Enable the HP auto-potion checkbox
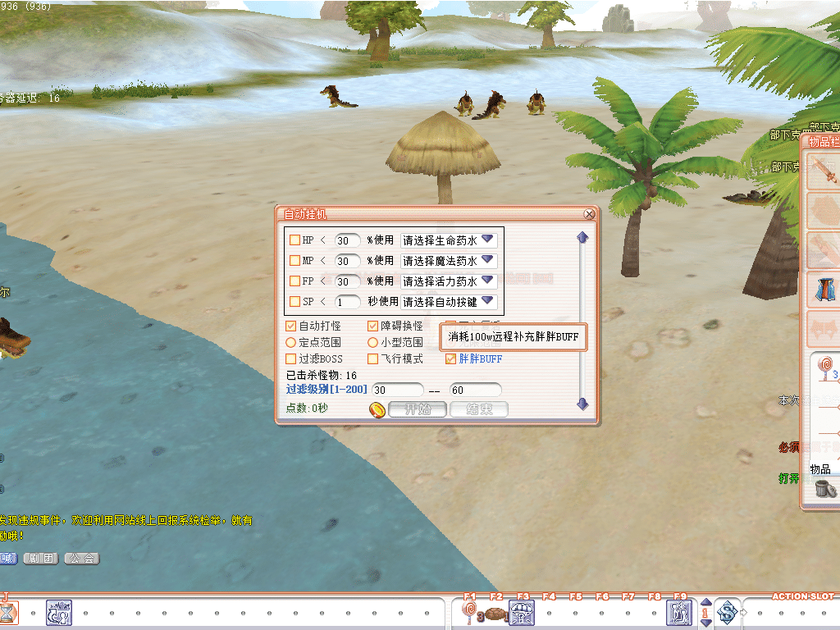The height and width of the screenshot is (630, 840). click(294, 240)
